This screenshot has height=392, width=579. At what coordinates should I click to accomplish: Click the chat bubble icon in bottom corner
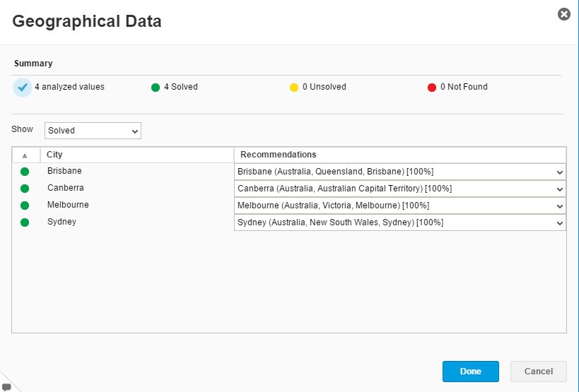[x=7, y=386]
